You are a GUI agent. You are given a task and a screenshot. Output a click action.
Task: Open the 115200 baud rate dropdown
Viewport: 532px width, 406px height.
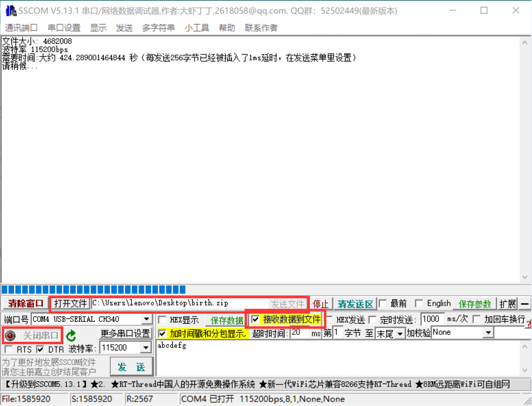(146, 347)
